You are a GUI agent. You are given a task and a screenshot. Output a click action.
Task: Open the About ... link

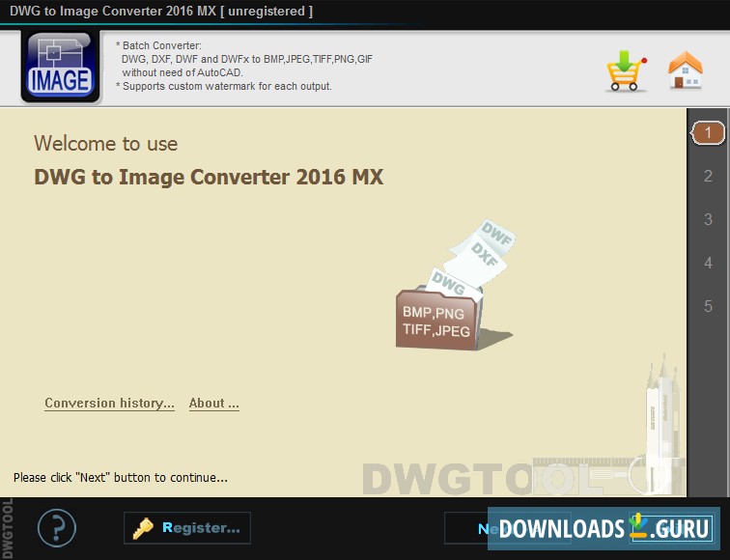click(x=214, y=404)
